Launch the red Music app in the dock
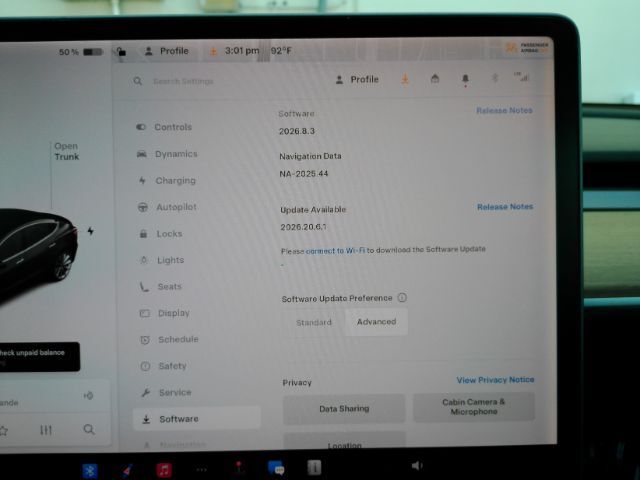 point(164,470)
